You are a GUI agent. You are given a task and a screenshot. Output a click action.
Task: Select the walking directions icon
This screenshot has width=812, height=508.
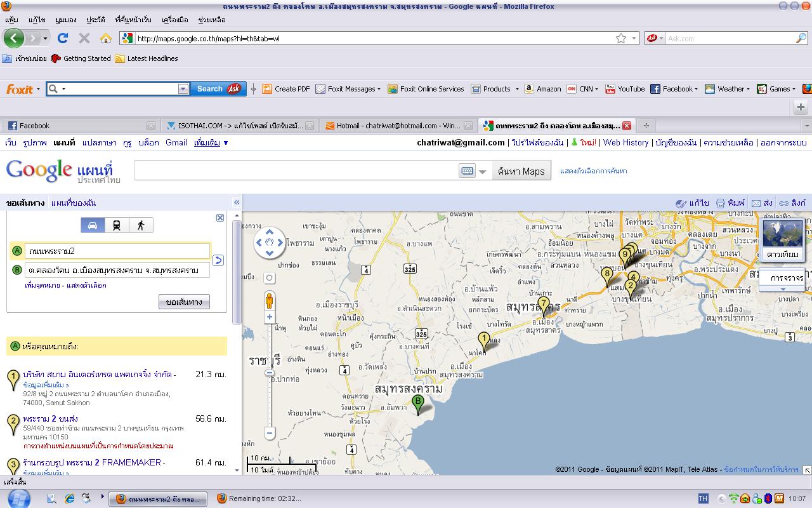(x=141, y=225)
